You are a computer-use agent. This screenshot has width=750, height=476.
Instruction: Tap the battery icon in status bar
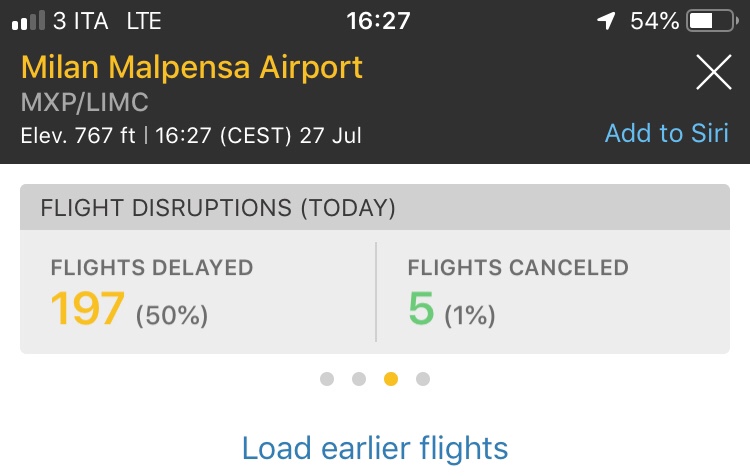[x=713, y=21]
